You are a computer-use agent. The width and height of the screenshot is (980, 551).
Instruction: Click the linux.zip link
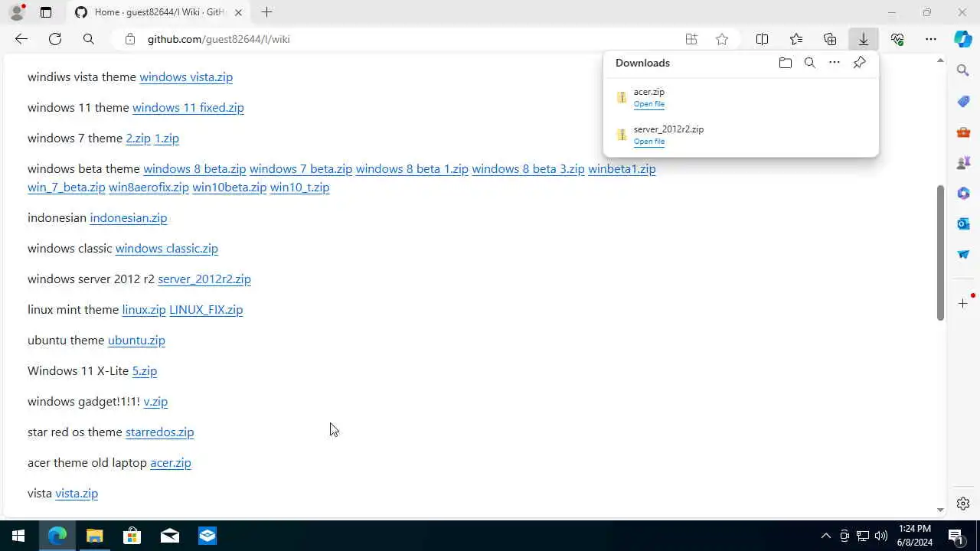pyautogui.click(x=144, y=309)
